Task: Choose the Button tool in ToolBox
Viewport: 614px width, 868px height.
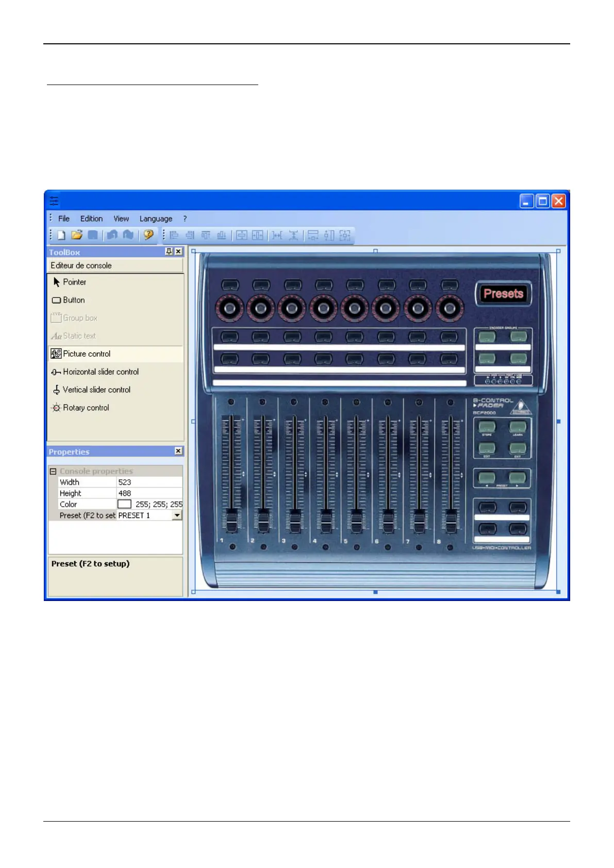Action: tap(74, 300)
